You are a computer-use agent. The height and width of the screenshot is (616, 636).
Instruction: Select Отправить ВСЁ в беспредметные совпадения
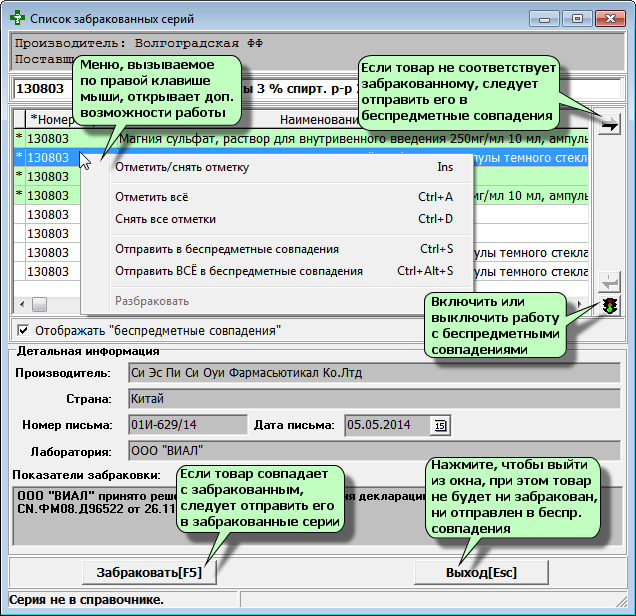[x=238, y=271]
